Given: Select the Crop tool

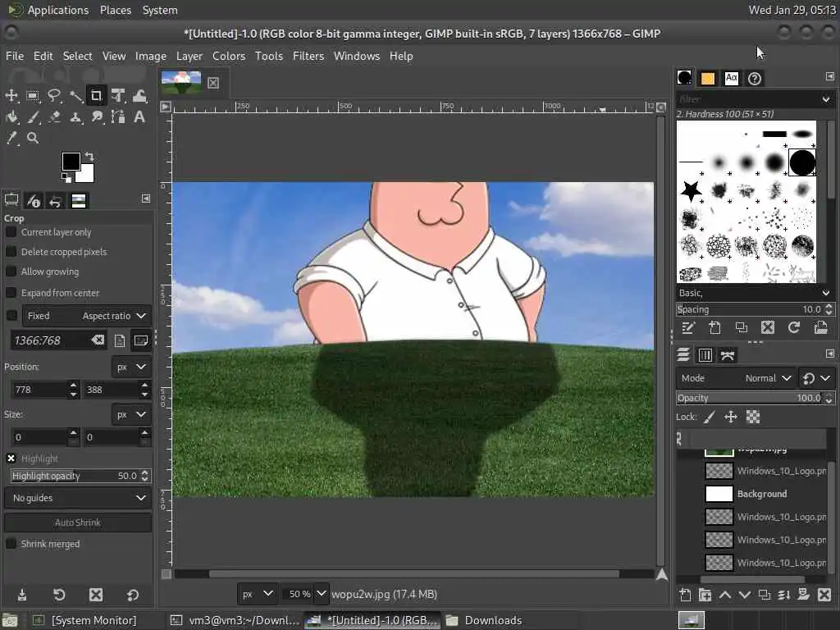Looking at the screenshot, I should click(97, 96).
